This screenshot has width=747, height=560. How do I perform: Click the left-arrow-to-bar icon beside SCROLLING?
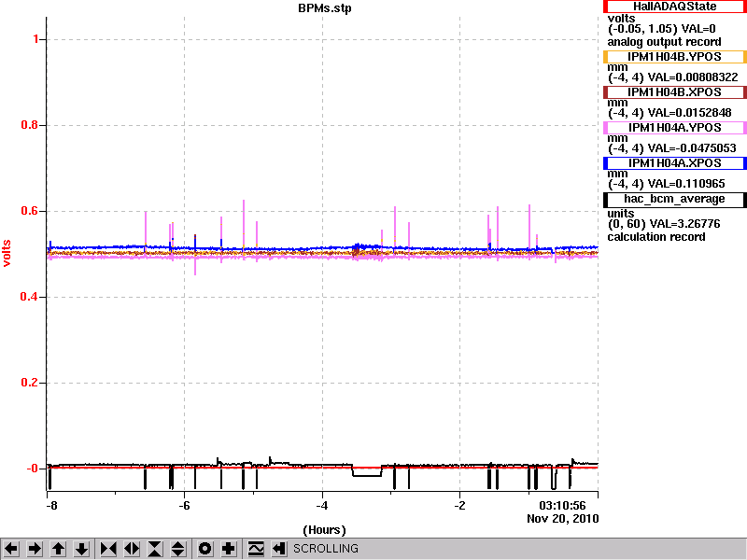pos(279,549)
